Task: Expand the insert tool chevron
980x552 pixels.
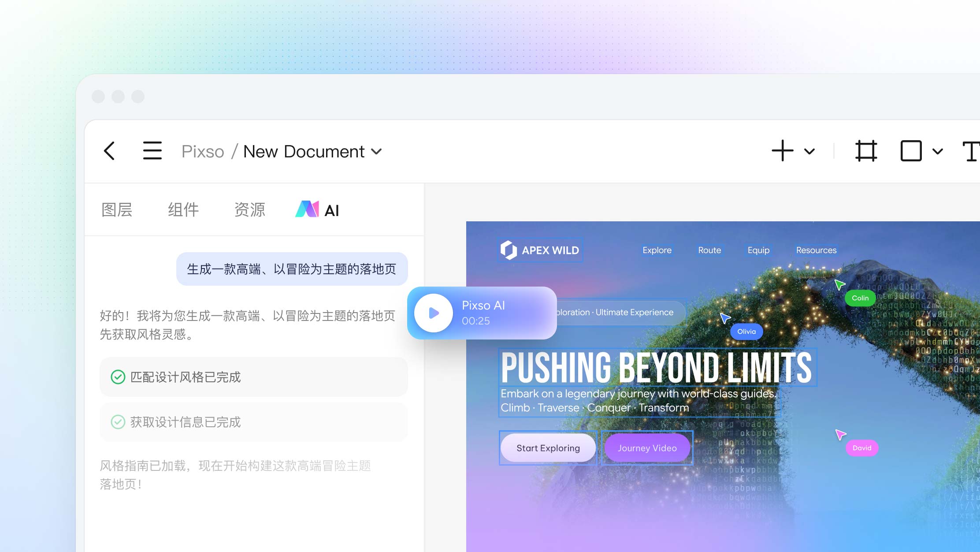Action: coord(809,151)
